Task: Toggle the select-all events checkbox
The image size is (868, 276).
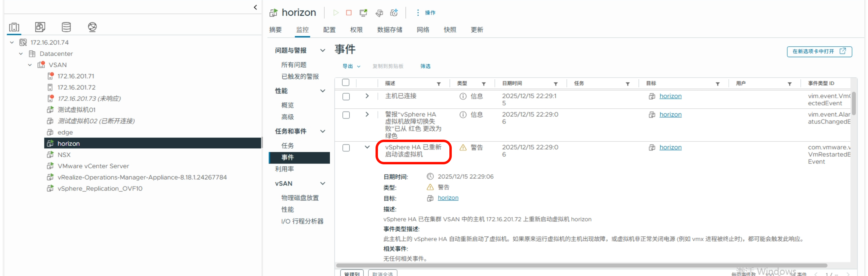Action: click(346, 82)
